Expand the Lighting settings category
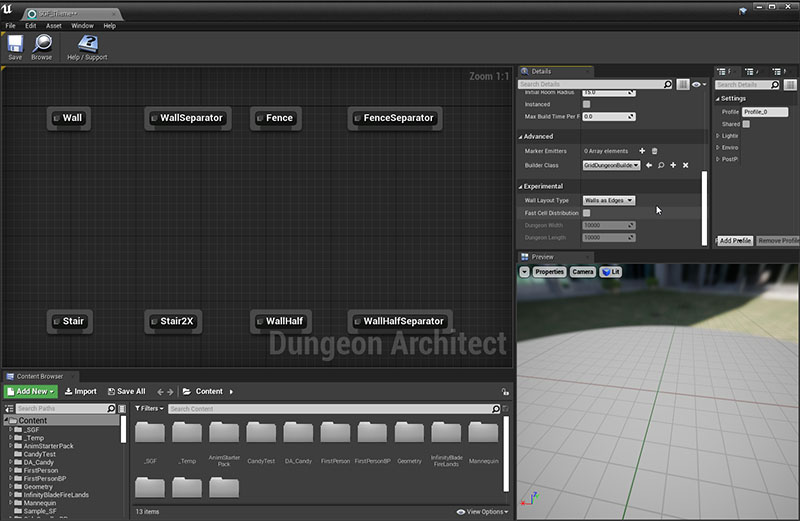This screenshot has height=521, width=800. point(718,136)
